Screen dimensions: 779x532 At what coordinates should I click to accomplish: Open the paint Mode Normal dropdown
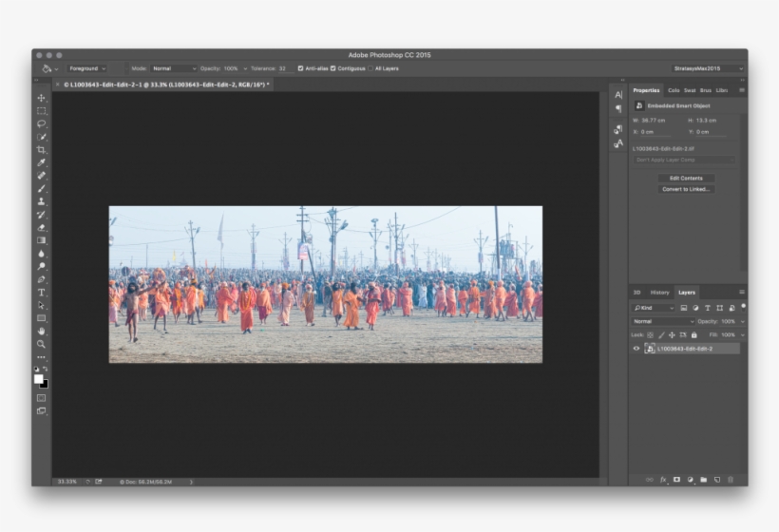[x=174, y=68]
